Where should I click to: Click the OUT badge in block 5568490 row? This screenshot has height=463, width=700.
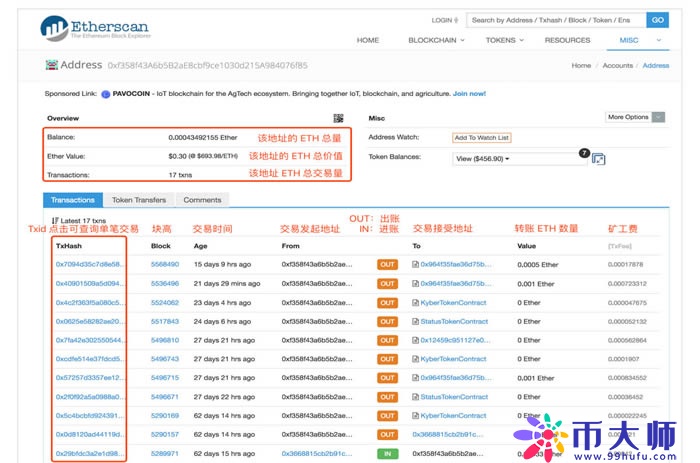(x=388, y=264)
